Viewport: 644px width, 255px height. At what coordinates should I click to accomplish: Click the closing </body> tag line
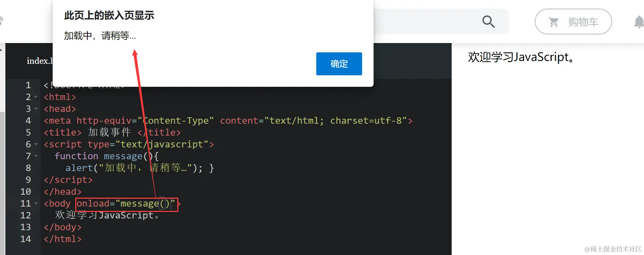(63, 227)
